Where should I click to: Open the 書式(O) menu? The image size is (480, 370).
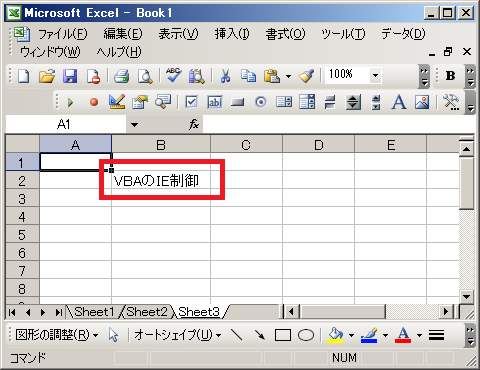click(x=285, y=34)
